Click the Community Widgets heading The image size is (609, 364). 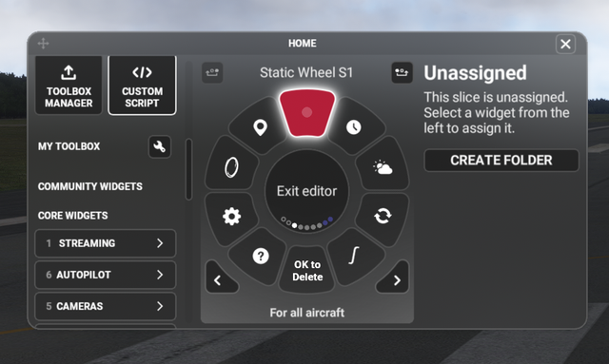click(90, 186)
